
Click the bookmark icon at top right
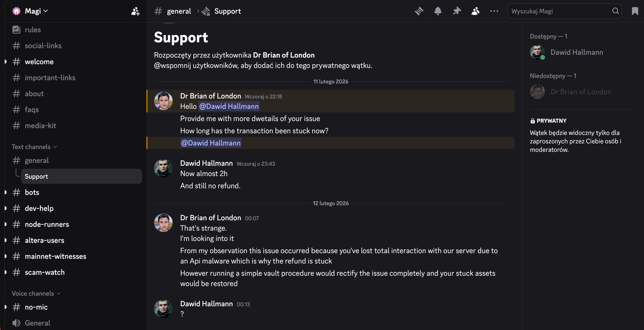(635, 11)
